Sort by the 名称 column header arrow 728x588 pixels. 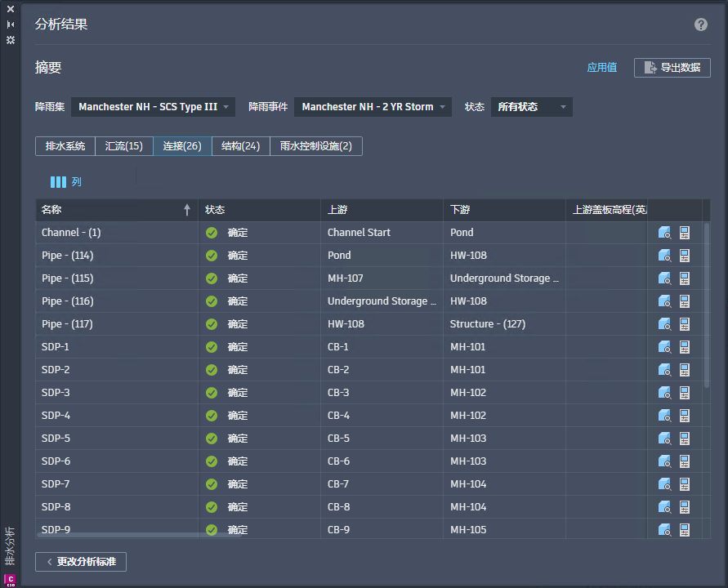186,210
